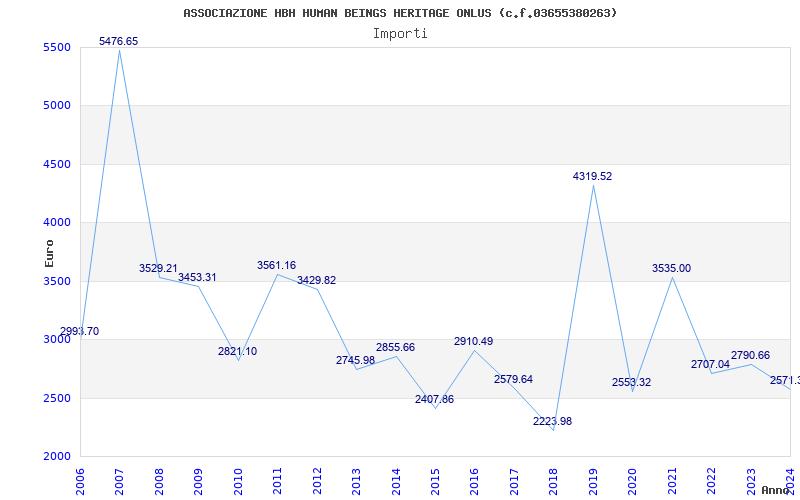This screenshot has height=500, width=800.
Task: Select data value 2790.66
Action: 751,355
